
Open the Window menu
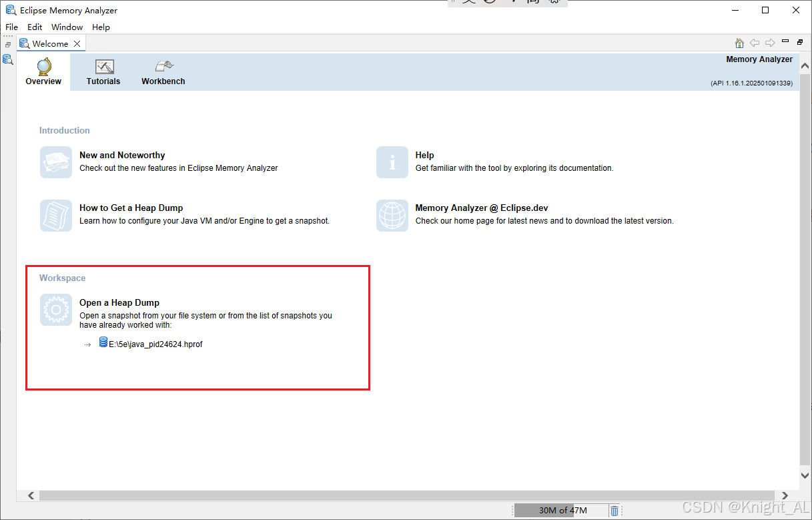pos(67,27)
